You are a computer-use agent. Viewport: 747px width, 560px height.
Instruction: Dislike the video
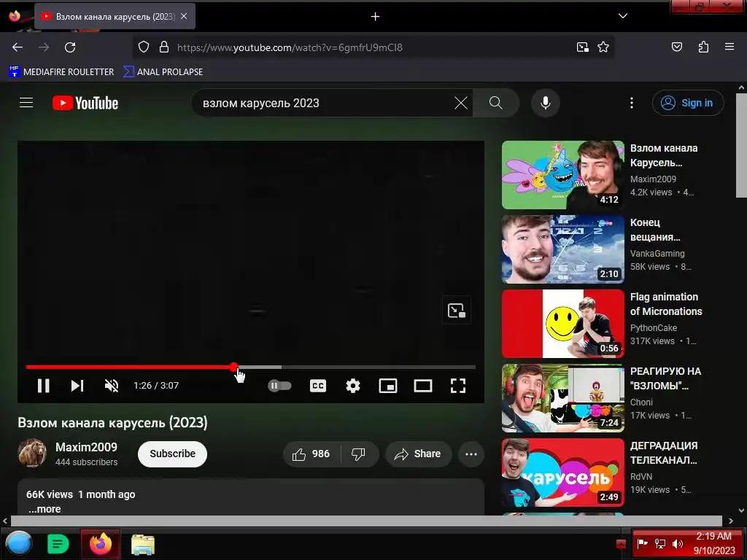point(359,454)
